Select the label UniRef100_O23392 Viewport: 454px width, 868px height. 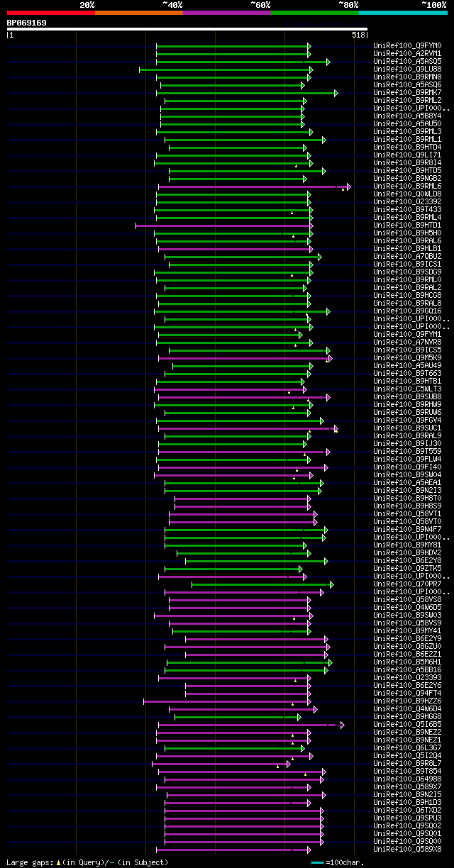407,201
